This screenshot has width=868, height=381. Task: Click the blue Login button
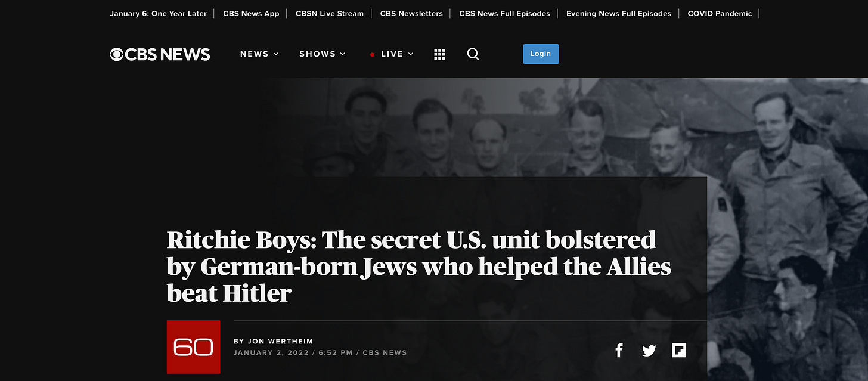coord(541,54)
